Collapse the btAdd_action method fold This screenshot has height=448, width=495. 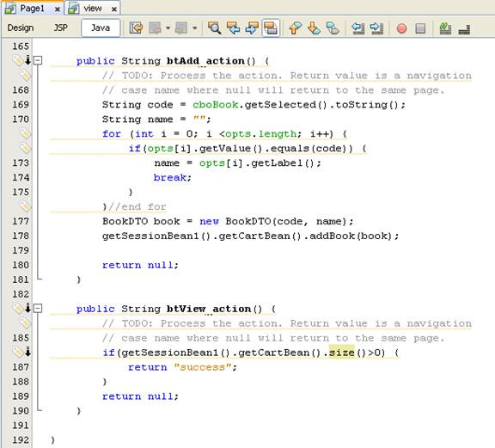[38, 60]
